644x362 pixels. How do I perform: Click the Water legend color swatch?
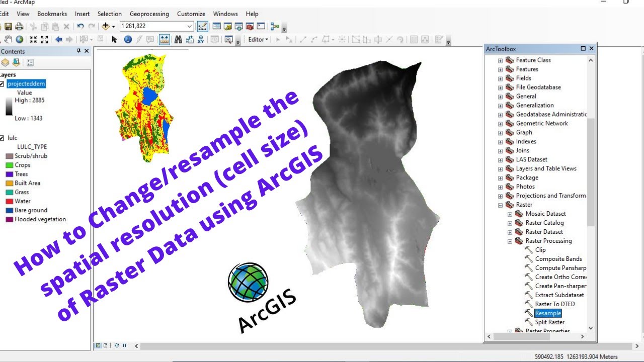(x=9, y=201)
